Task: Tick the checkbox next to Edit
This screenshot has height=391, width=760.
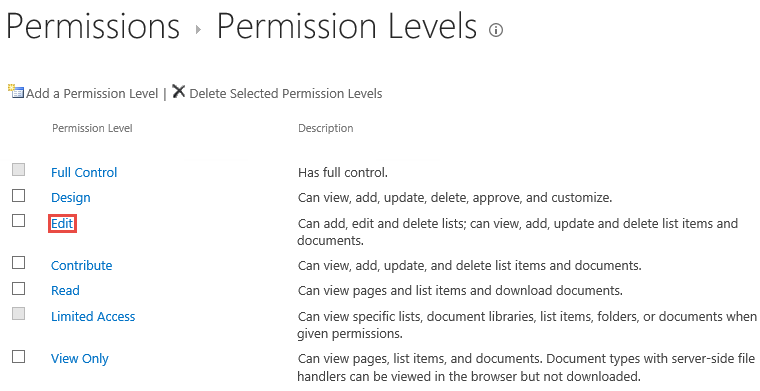Action: [x=18, y=220]
